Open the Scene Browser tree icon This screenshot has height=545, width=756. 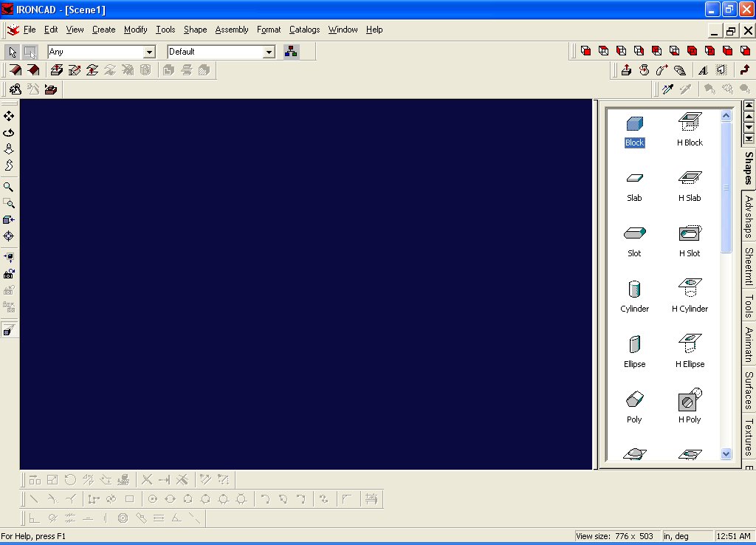(291, 52)
